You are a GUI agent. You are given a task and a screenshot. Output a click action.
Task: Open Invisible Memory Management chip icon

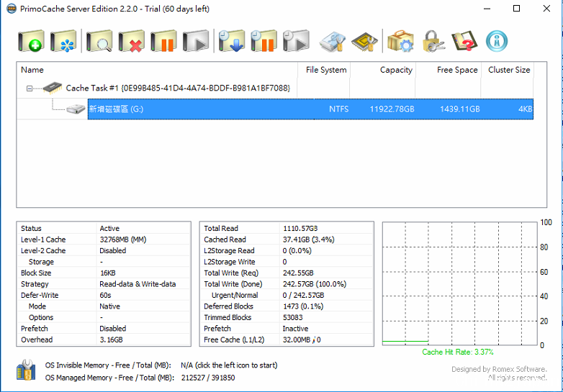point(364,42)
